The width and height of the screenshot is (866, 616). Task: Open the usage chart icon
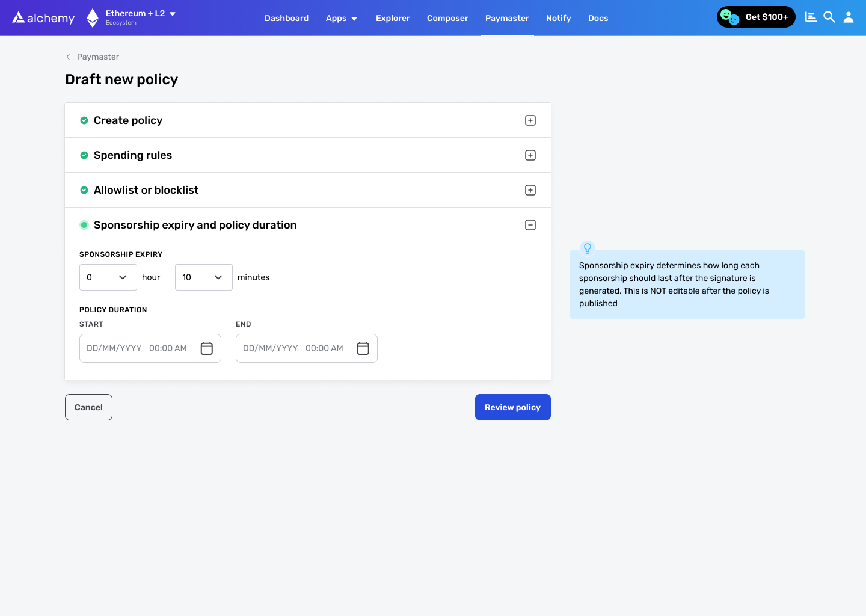coord(811,17)
